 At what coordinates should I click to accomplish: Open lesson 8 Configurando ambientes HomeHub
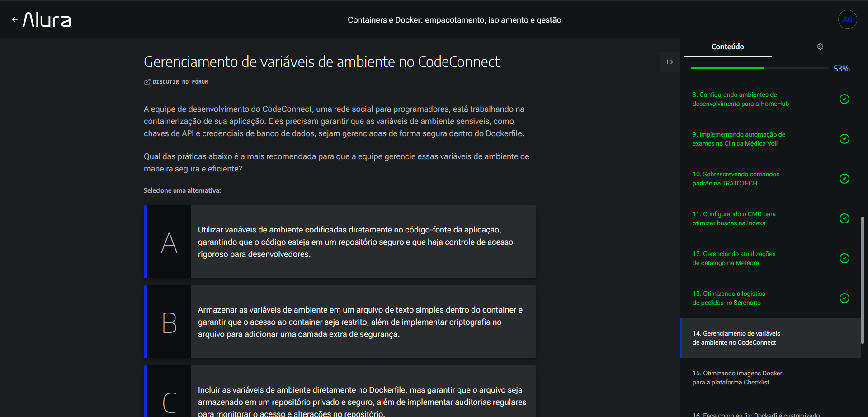(770, 99)
